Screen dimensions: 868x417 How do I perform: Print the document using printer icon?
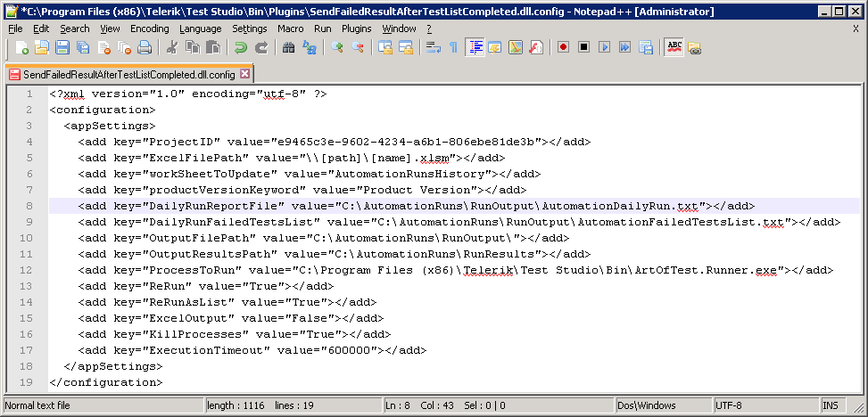(x=145, y=47)
